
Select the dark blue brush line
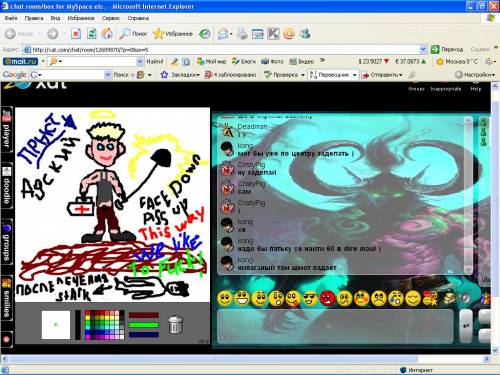(x=144, y=335)
